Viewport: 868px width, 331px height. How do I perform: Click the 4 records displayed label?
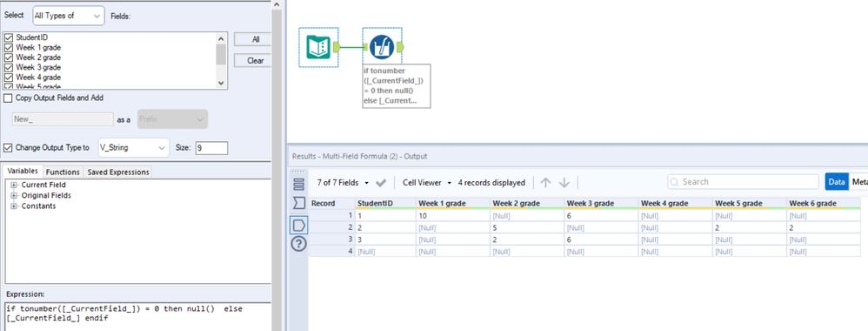point(491,182)
